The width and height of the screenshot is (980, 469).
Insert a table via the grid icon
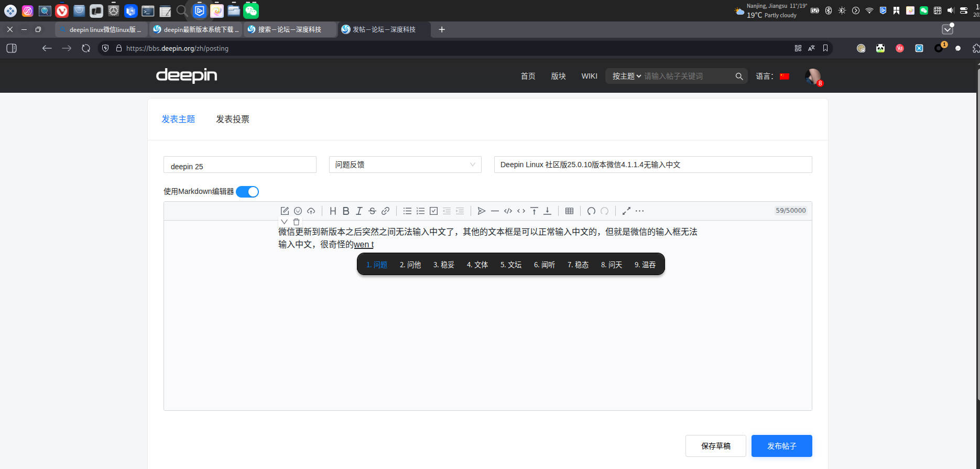pos(569,211)
